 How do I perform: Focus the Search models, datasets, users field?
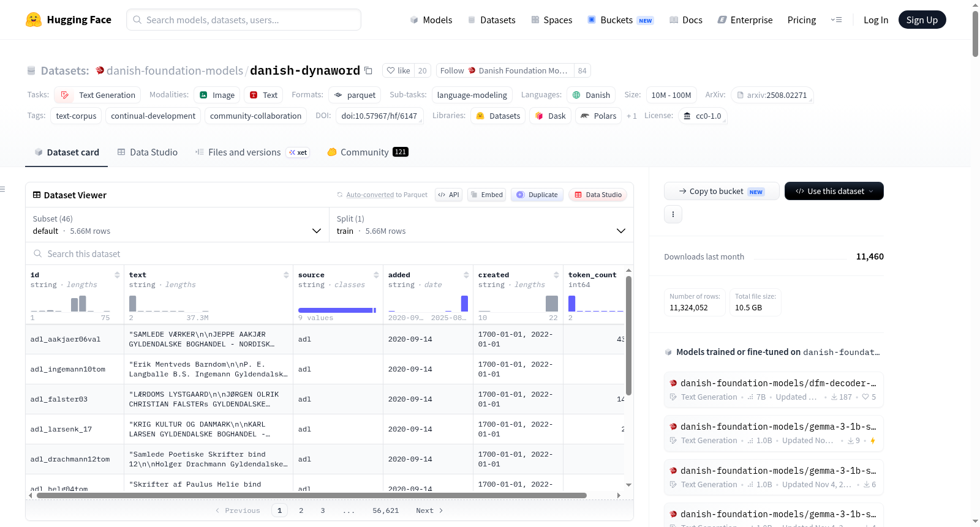coord(244,20)
